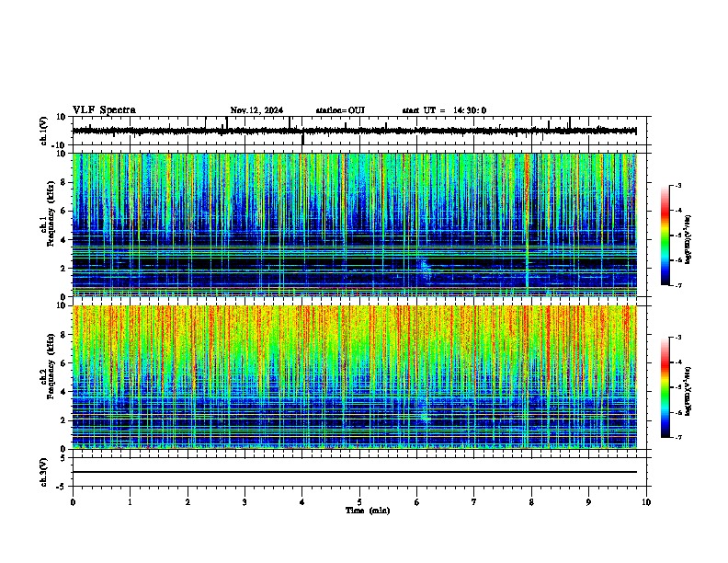Click the "8" kHz tick on ch.1 frequency axis
The width and height of the screenshot is (728, 563).
point(64,182)
